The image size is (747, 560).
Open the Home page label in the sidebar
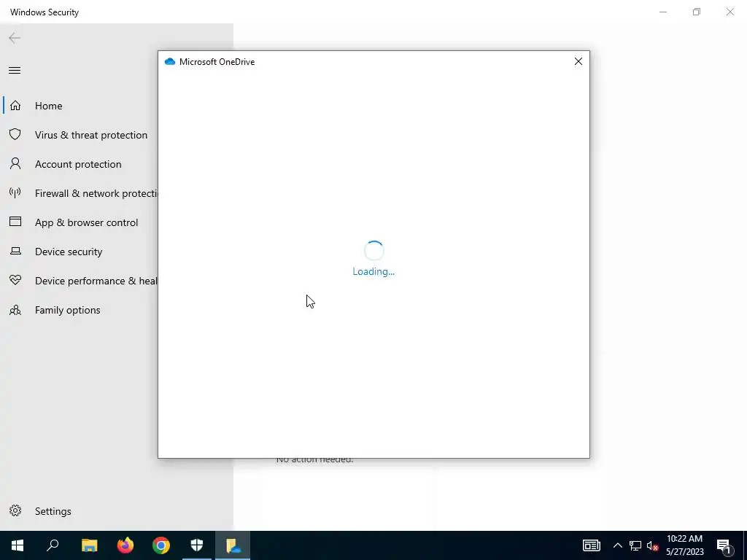tap(49, 106)
